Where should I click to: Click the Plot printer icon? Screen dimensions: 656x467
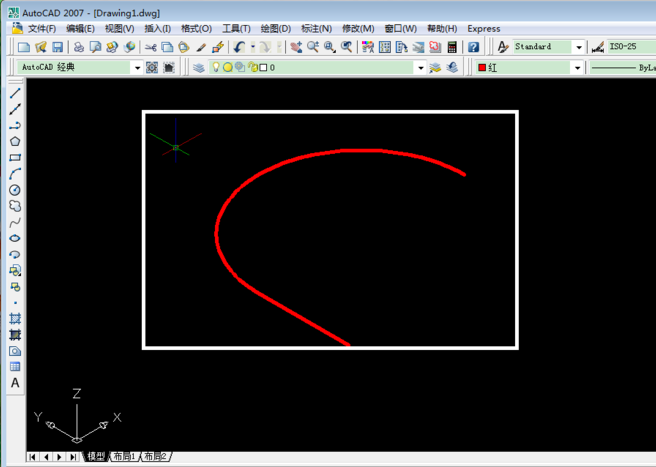[79, 47]
